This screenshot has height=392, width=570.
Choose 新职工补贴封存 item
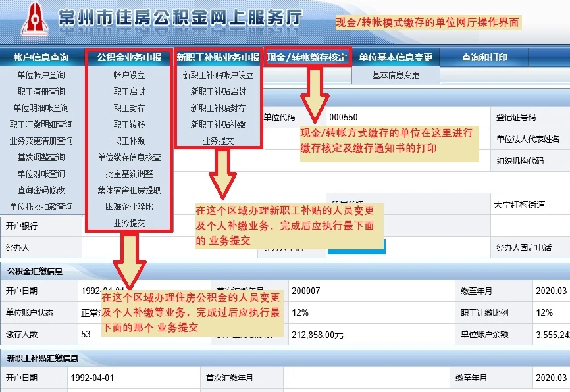coord(218,108)
